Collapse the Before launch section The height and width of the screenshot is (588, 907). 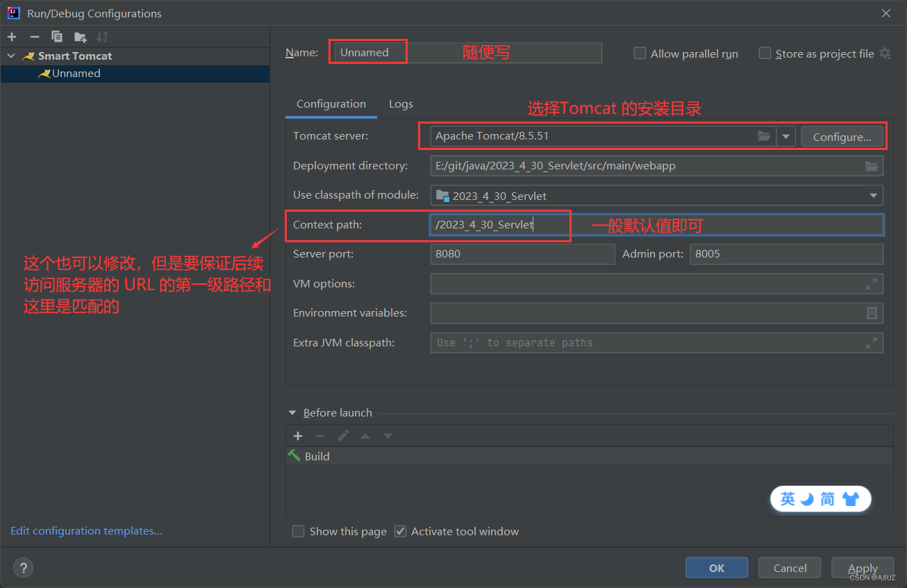point(292,412)
